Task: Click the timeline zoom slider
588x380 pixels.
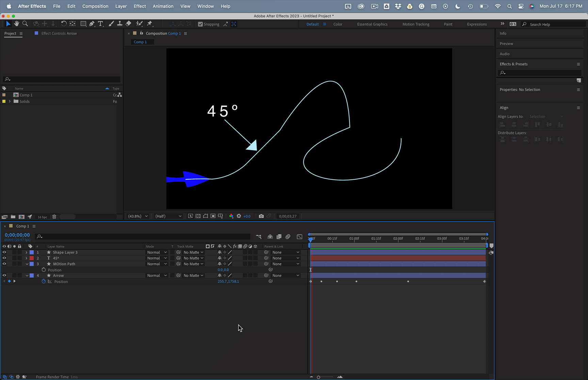Action: click(325, 377)
